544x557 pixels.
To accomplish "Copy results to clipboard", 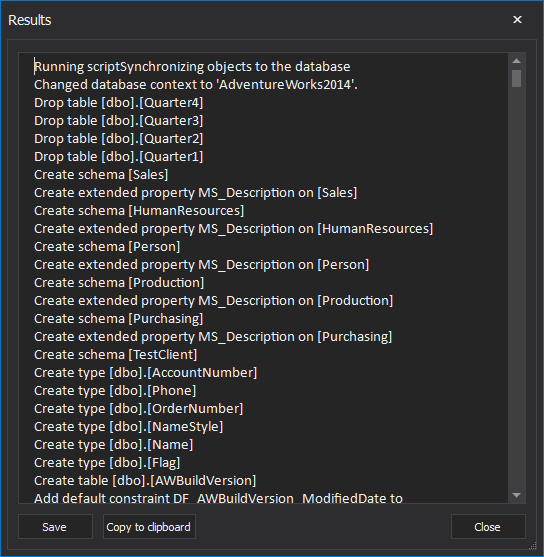I will (x=149, y=527).
